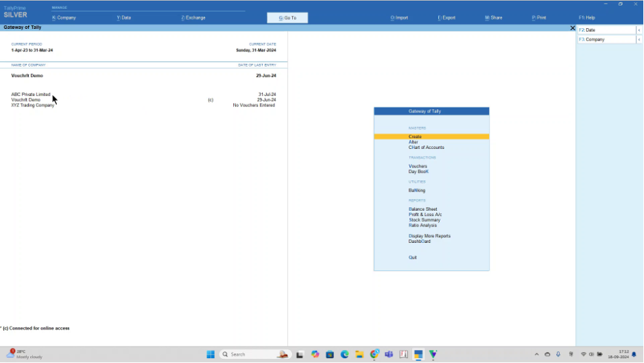Open the notification bell icon

click(634, 354)
